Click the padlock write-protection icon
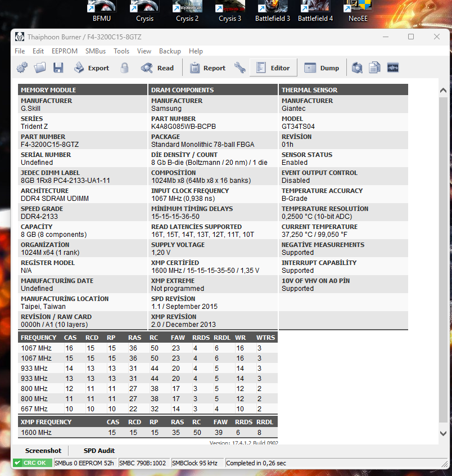This screenshot has height=476, width=452. click(124, 68)
